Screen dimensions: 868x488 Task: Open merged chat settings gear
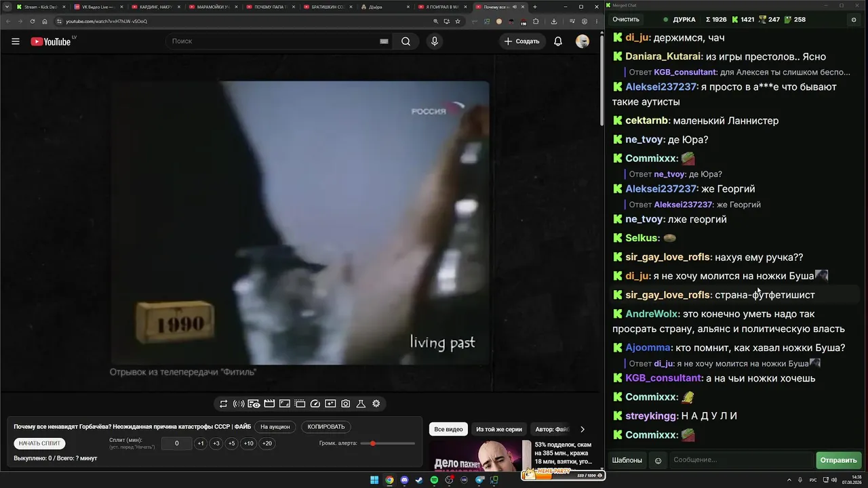coord(854,20)
